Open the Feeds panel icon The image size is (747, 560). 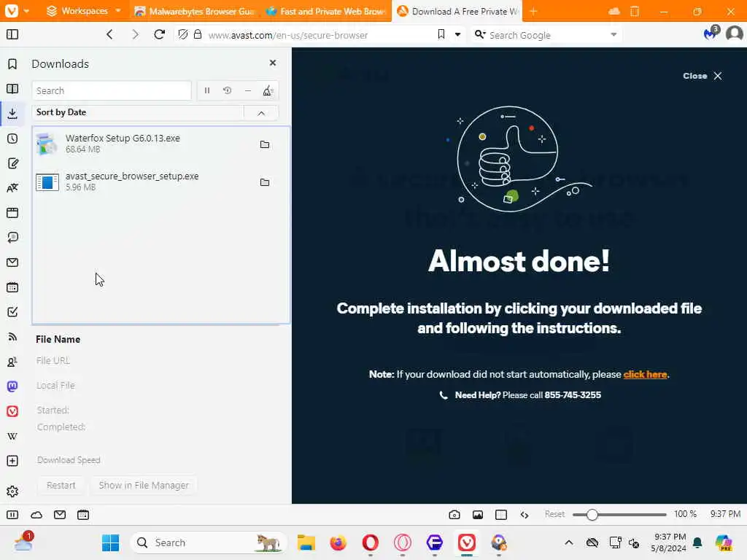[x=12, y=337]
